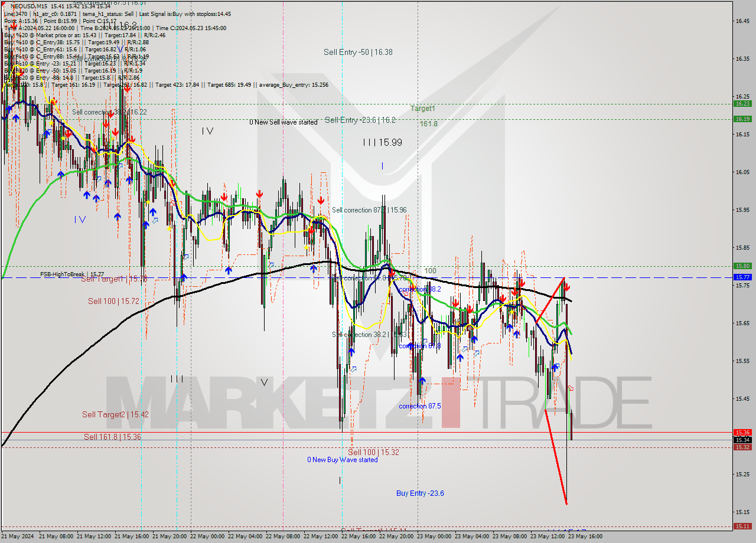Click the red 15.11 price tag

point(742,526)
